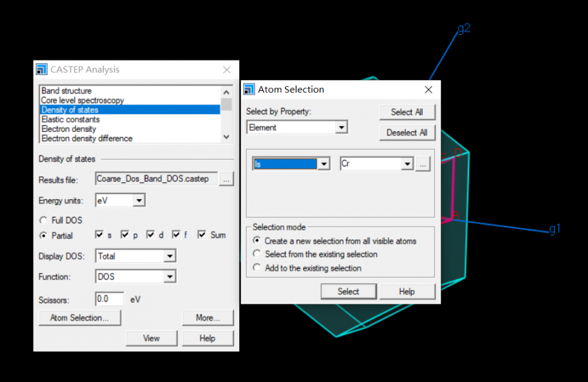Click the Atom Selection title bar icon
588x382 pixels.
click(249, 89)
